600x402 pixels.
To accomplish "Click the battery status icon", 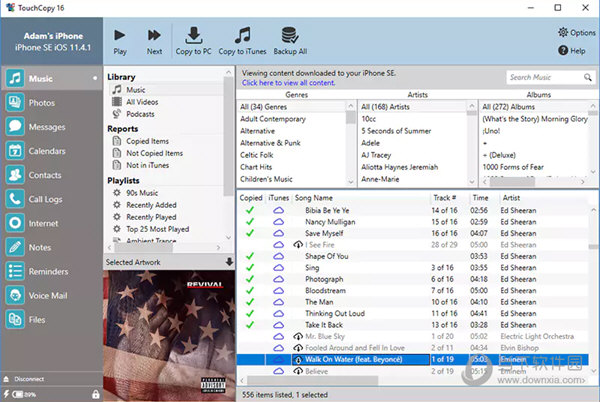I will click(18, 394).
